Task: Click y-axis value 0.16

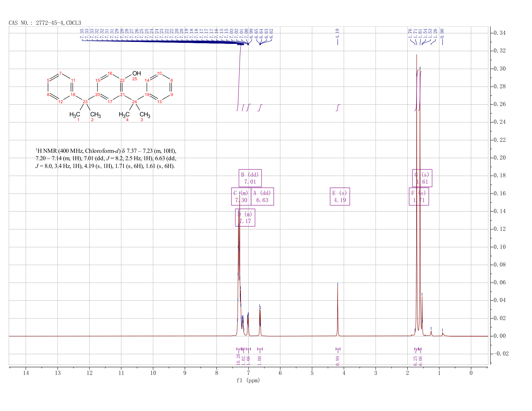Action: tap(499, 193)
